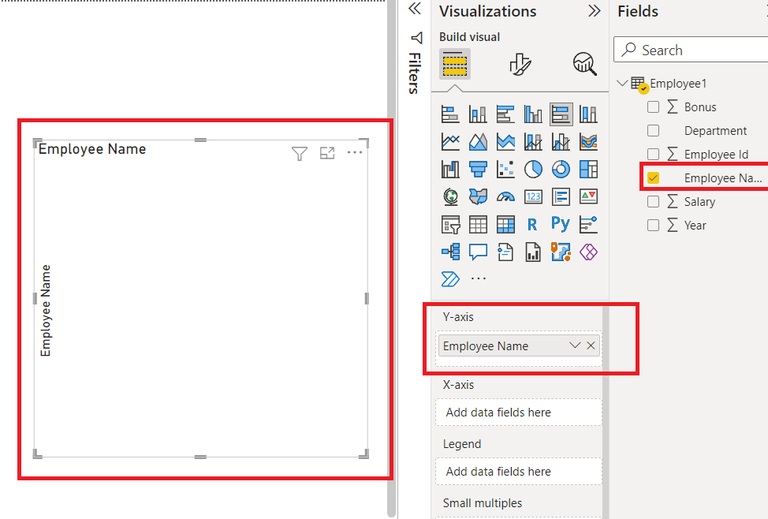The image size is (768, 519).
Task: Select the funnel chart visual icon
Action: coord(478,169)
